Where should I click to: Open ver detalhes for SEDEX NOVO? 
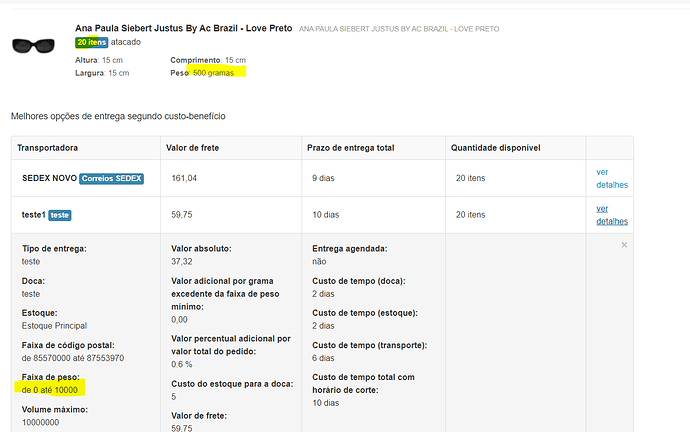(612, 178)
